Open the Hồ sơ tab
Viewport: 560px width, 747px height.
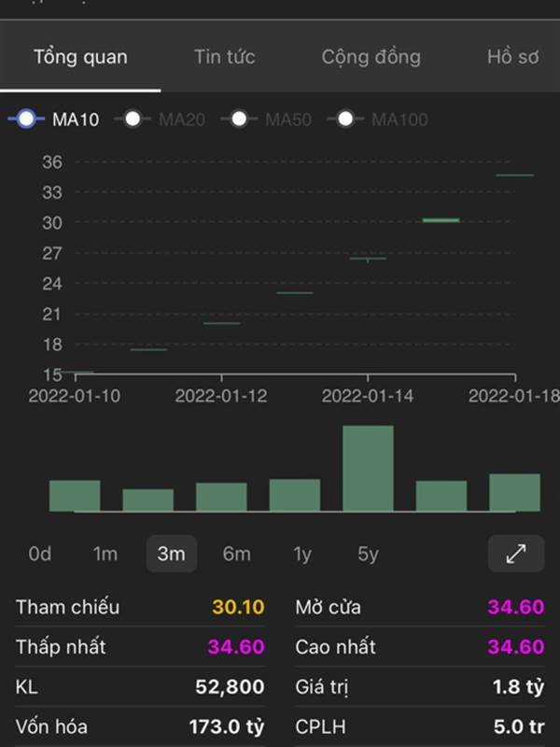[x=512, y=57]
